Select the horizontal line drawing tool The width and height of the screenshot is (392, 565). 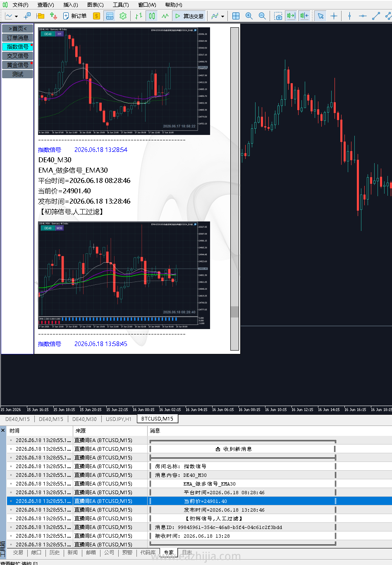(363, 16)
